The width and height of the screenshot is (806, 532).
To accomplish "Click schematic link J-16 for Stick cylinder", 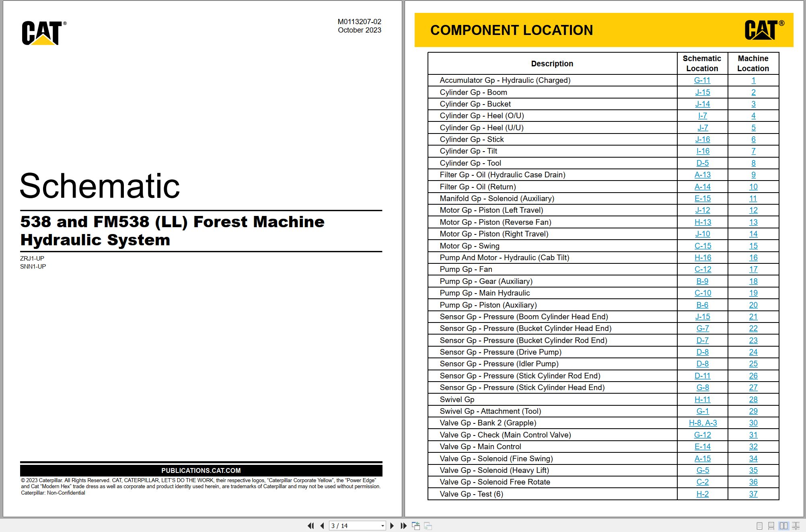I will point(702,139).
